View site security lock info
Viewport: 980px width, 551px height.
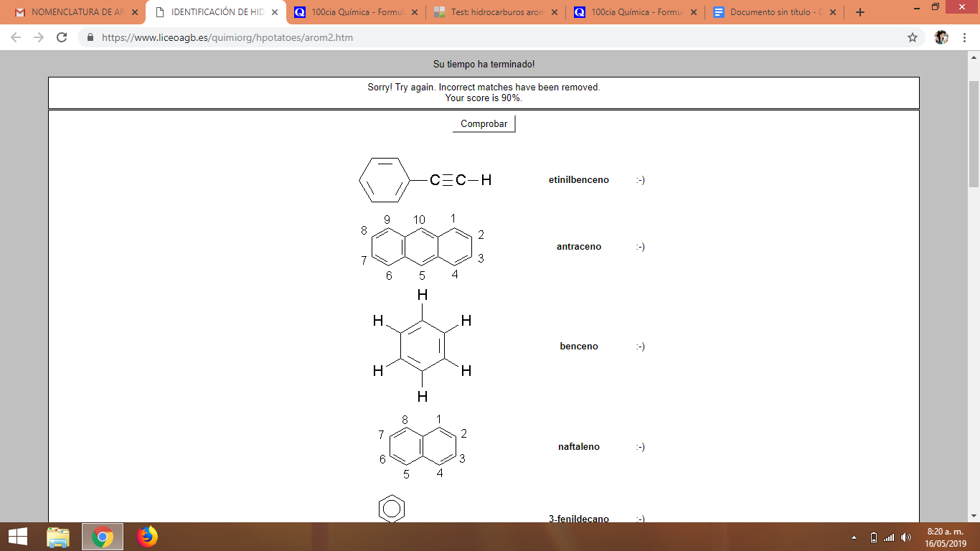coord(90,37)
